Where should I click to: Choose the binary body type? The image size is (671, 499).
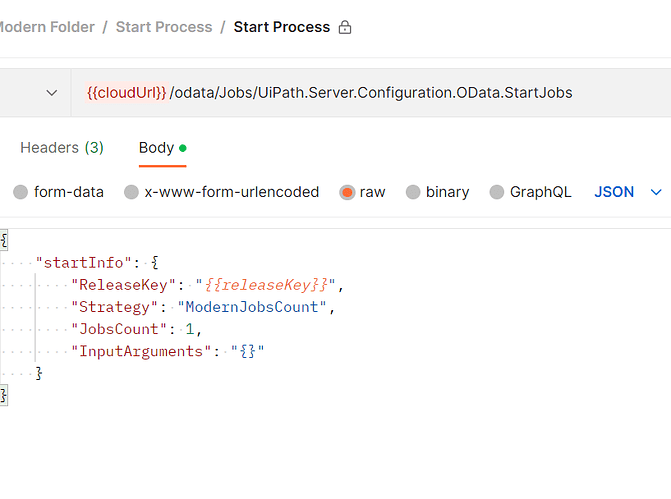pyautogui.click(x=412, y=192)
